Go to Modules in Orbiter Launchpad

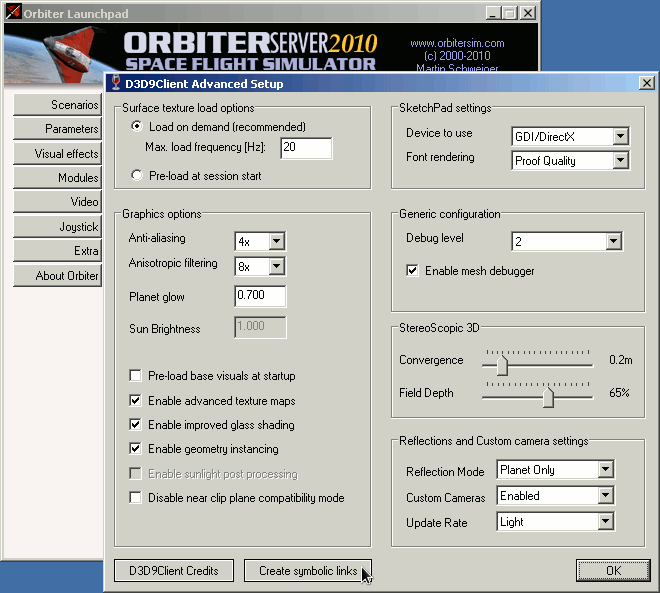click(x=58, y=178)
